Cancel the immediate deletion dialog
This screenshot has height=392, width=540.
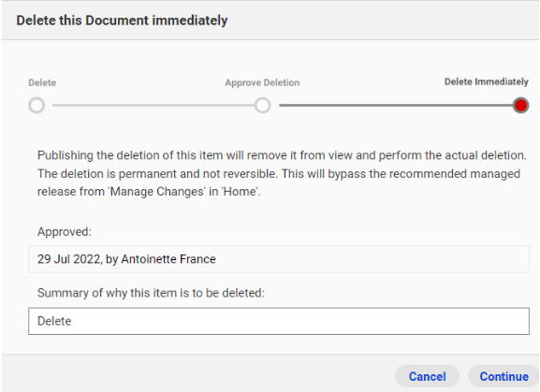tap(427, 376)
